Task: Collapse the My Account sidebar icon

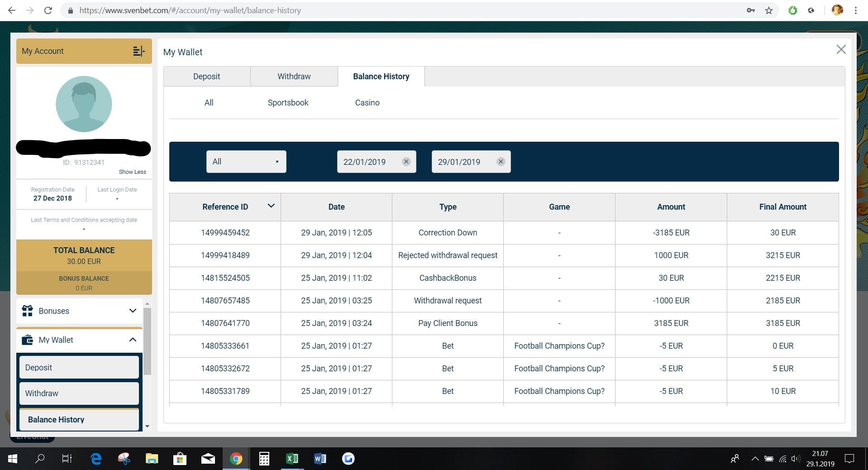Action: pos(139,51)
